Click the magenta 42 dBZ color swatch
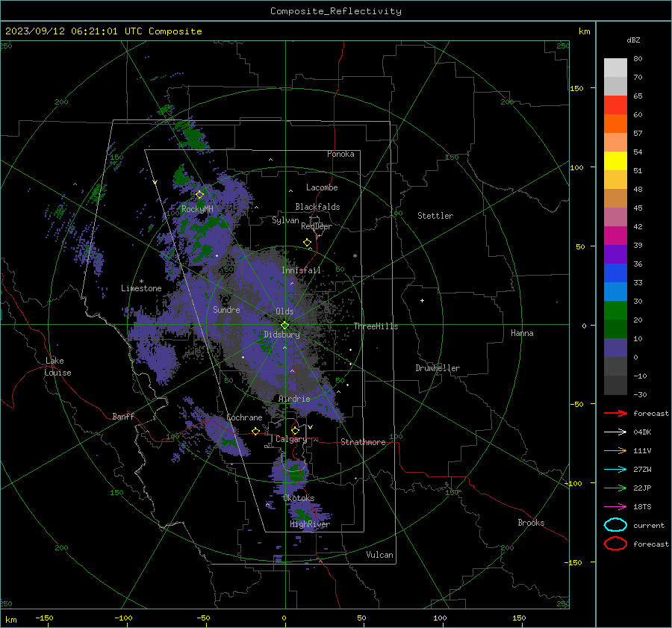The width and height of the screenshot is (672, 628). [615, 235]
